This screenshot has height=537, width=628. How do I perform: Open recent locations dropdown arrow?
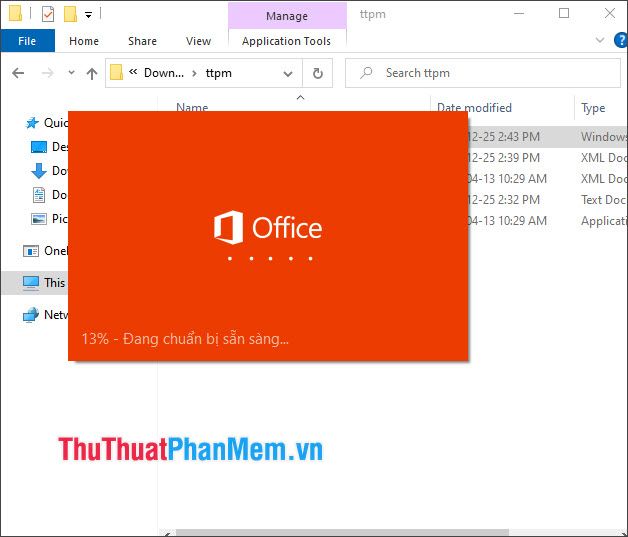[71, 72]
